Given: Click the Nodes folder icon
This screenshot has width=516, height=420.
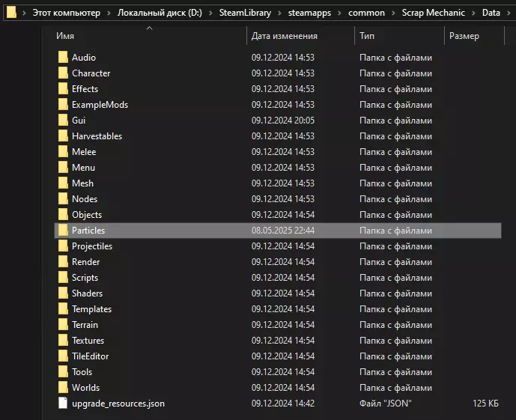Looking at the screenshot, I should point(63,199).
